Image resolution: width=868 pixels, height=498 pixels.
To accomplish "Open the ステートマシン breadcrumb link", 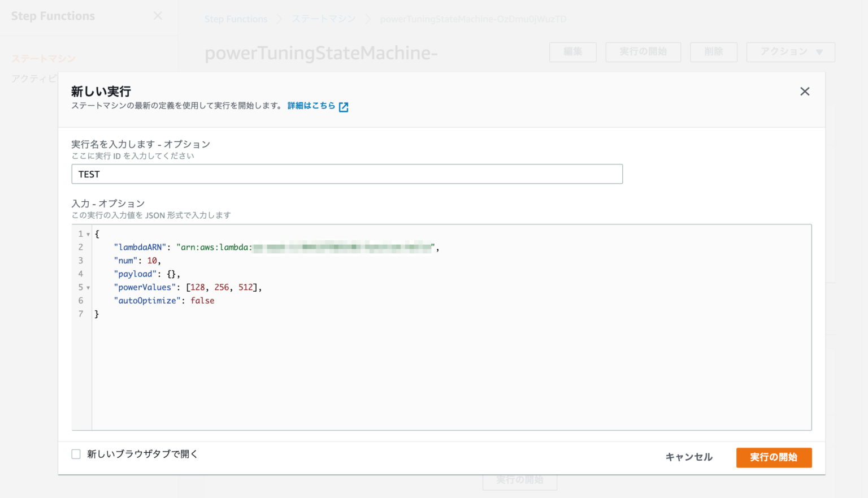I will 323,19.
